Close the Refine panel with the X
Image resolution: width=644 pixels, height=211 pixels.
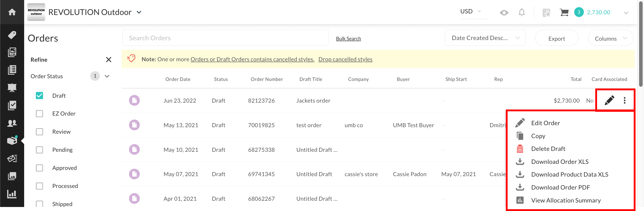pos(108,59)
